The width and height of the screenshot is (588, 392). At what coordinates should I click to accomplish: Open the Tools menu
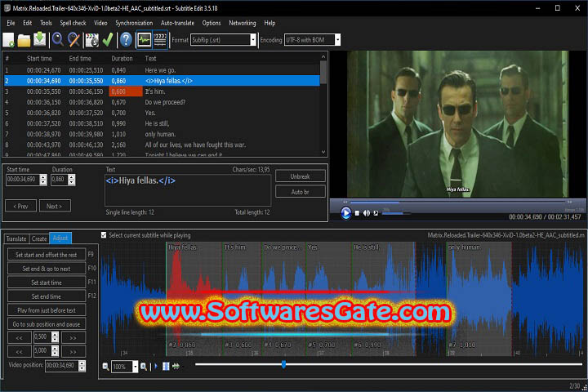coord(46,23)
